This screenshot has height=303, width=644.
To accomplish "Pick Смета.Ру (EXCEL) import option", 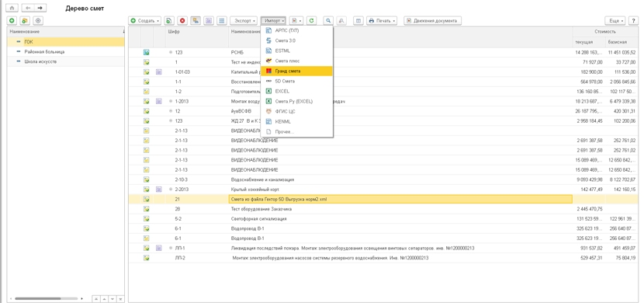I will pos(296,101).
